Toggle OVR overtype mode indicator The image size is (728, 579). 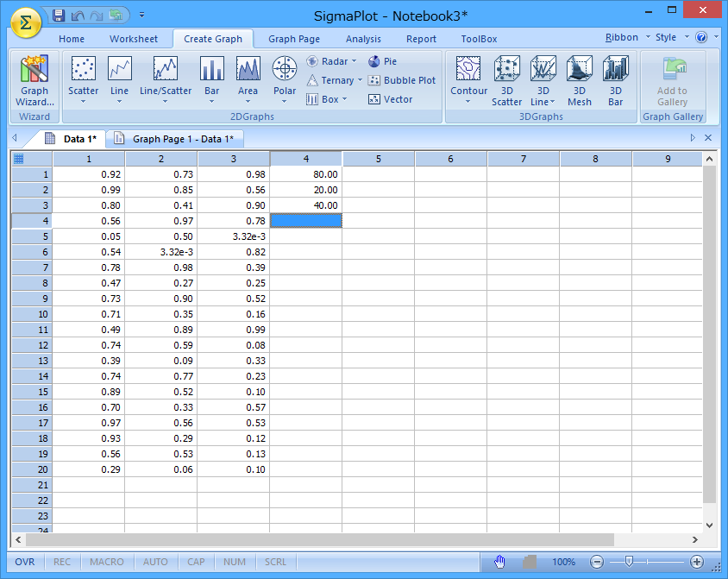tap(25, 562)
